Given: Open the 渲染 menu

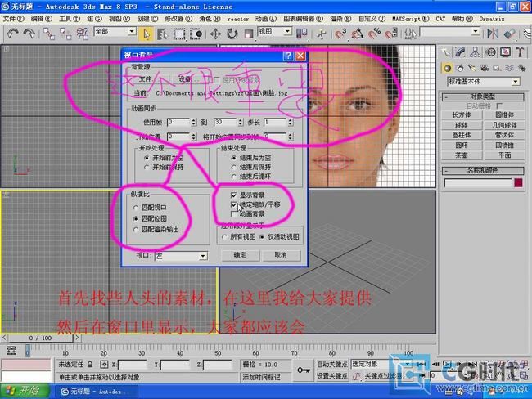Looking at the screenshot, I should [340, 19].
